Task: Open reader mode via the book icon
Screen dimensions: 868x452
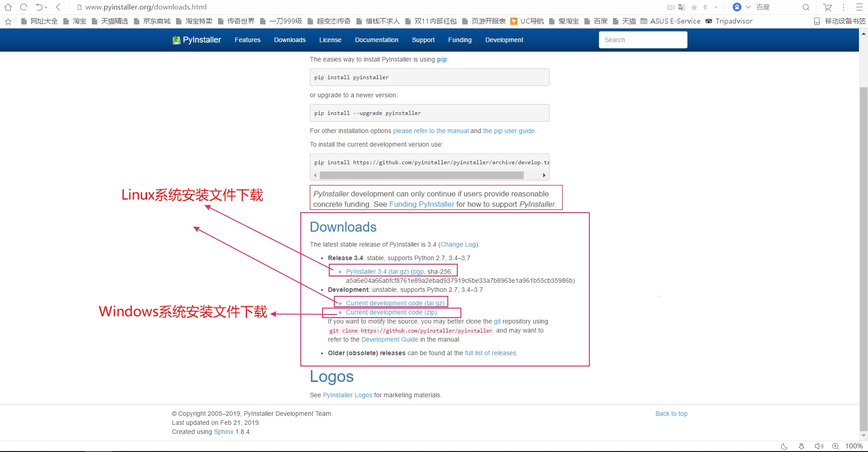Action: [x=670, y=7]
